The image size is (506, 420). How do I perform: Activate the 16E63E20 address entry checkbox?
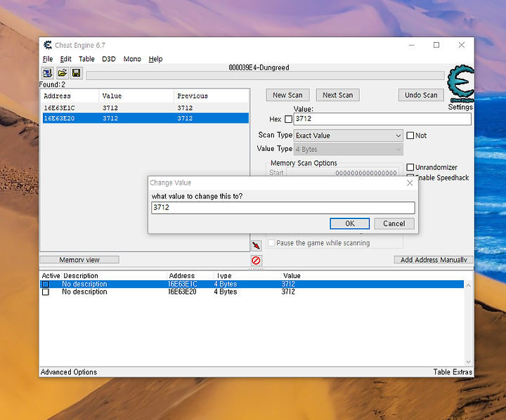pos(46,292)
